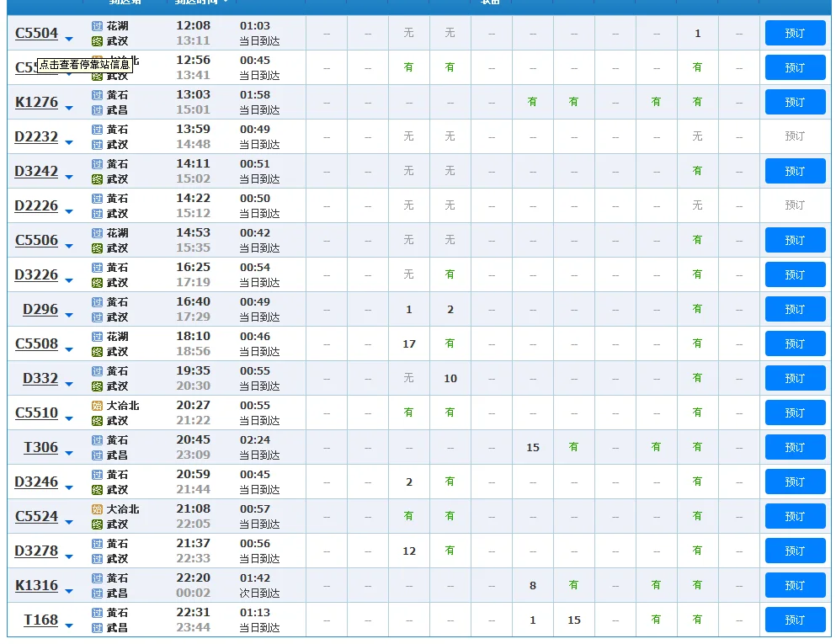Click the 预订 button for K1276

coord(794,101)
